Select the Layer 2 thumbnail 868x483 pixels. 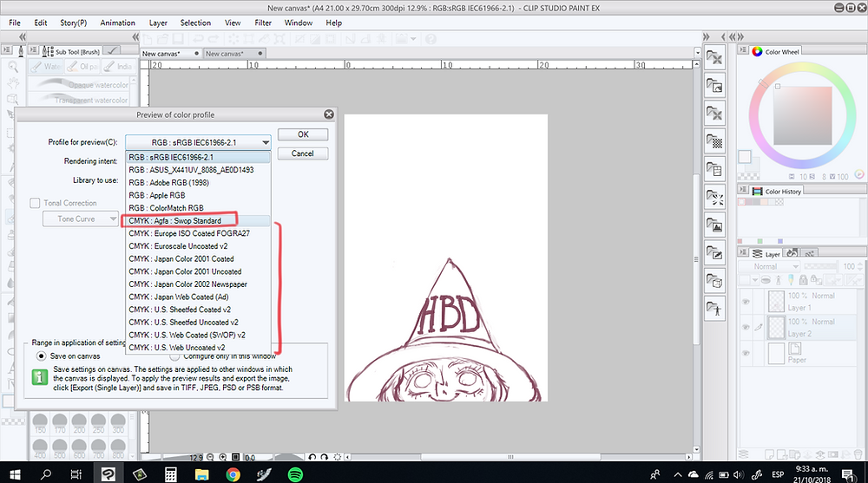point(777,328)
